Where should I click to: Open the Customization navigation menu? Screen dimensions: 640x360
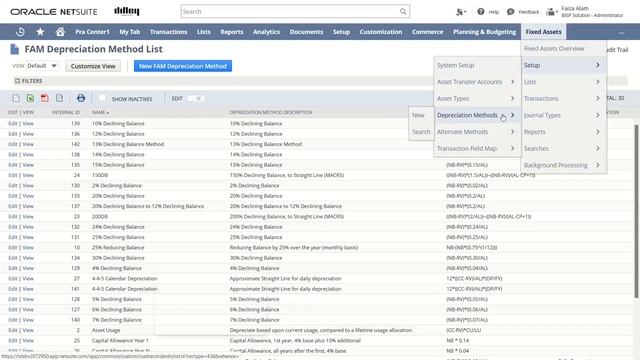pos(380,32)
